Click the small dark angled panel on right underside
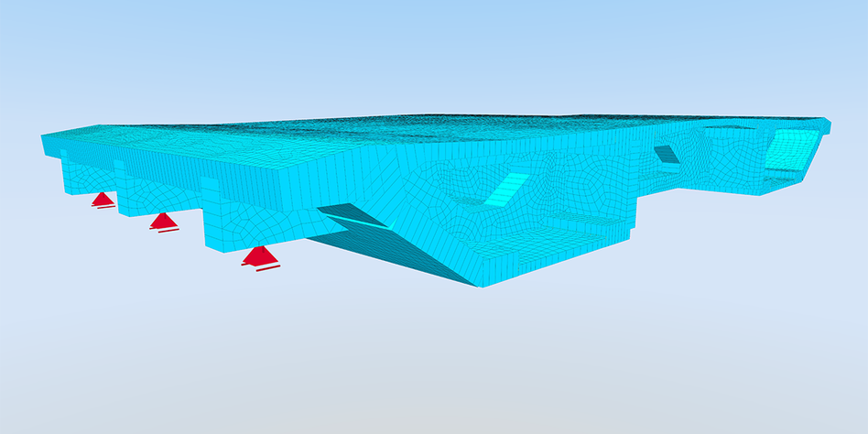 pos(667,154)
